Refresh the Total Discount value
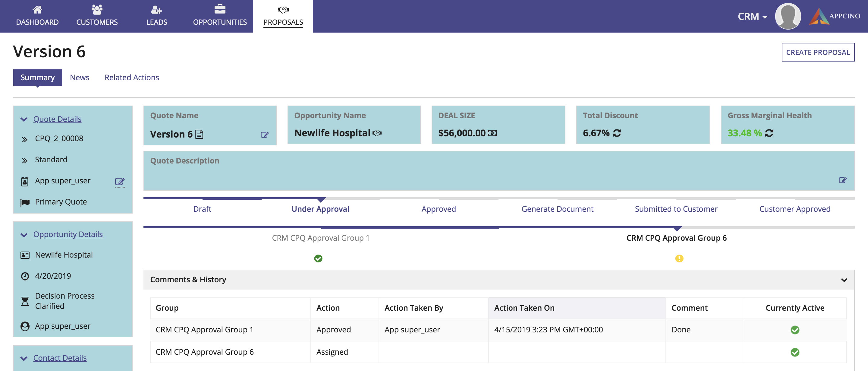 click(617, 133)
